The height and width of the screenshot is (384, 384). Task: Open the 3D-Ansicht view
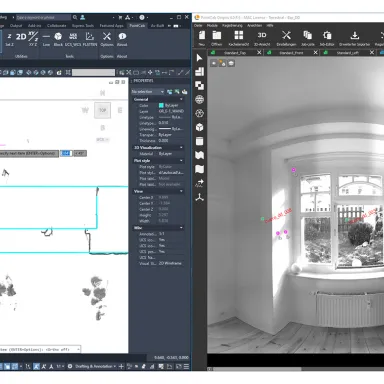click(x=262, y=38)
